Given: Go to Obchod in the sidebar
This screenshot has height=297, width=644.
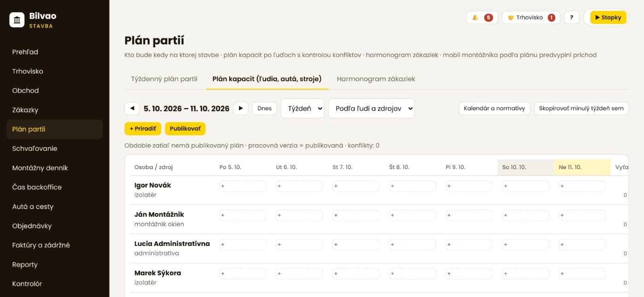Looking at the screenshot, I should click(x=55, y=91).
